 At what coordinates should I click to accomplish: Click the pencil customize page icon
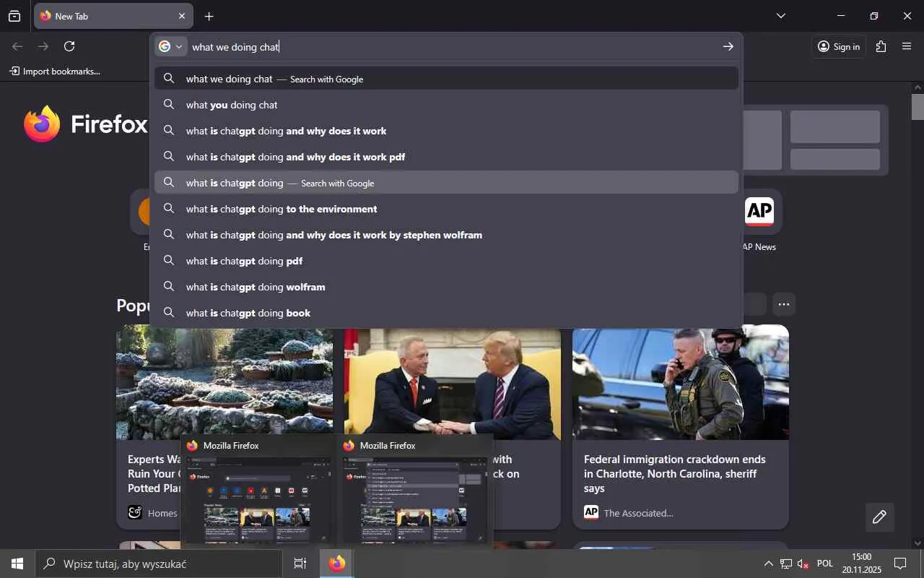[879, 517]
